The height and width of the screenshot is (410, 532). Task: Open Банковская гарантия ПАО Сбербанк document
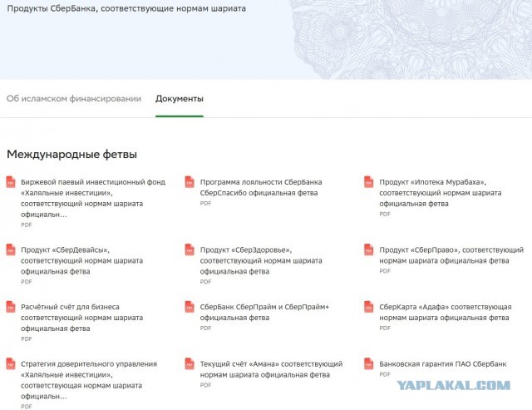click(x=443, y=363)
